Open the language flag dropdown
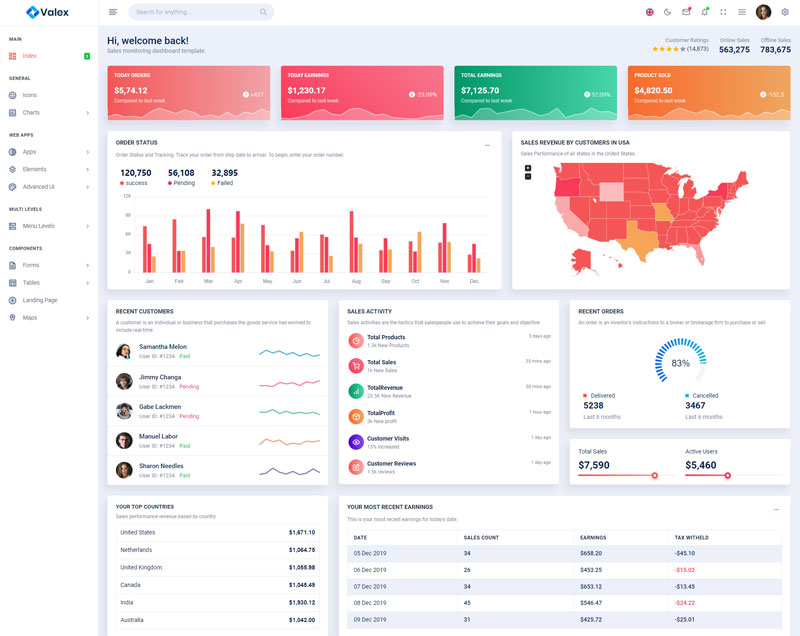Screen dimensions: 800x636 click(x=649, y=12)
